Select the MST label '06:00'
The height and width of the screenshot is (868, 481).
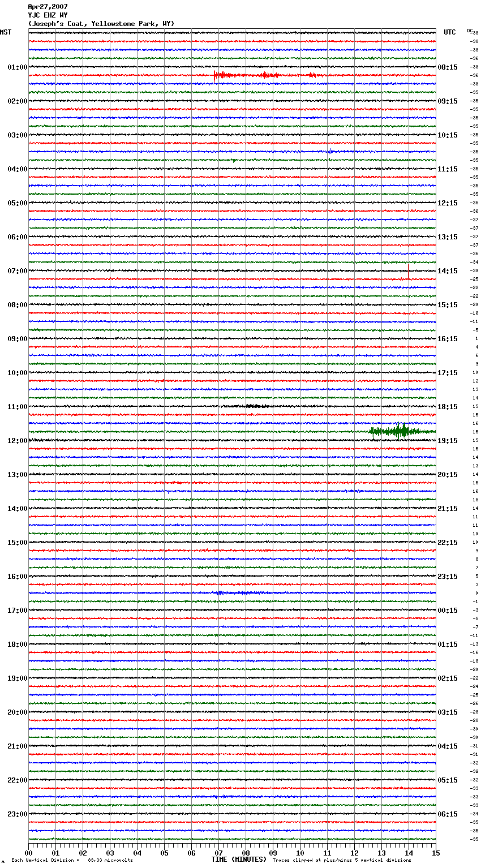[18, 237]
